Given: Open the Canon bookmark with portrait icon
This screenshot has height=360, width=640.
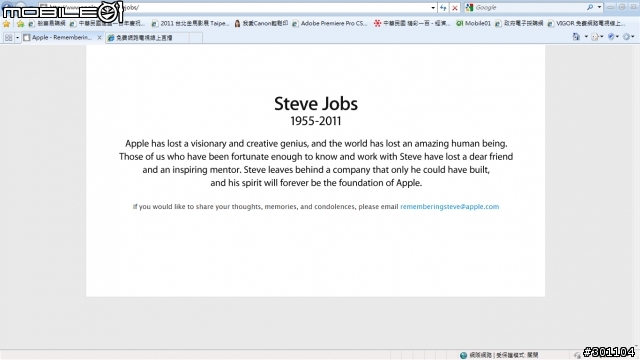Looking at the screenshot, I should (x=261, y=24).
